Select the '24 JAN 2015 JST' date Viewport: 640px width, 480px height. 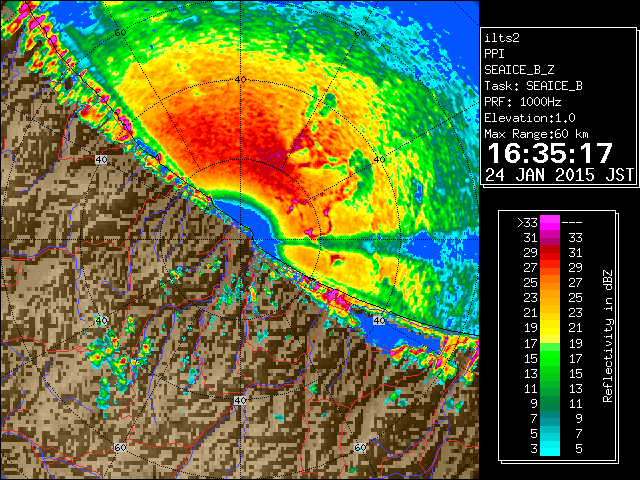[x=559, y=175]
